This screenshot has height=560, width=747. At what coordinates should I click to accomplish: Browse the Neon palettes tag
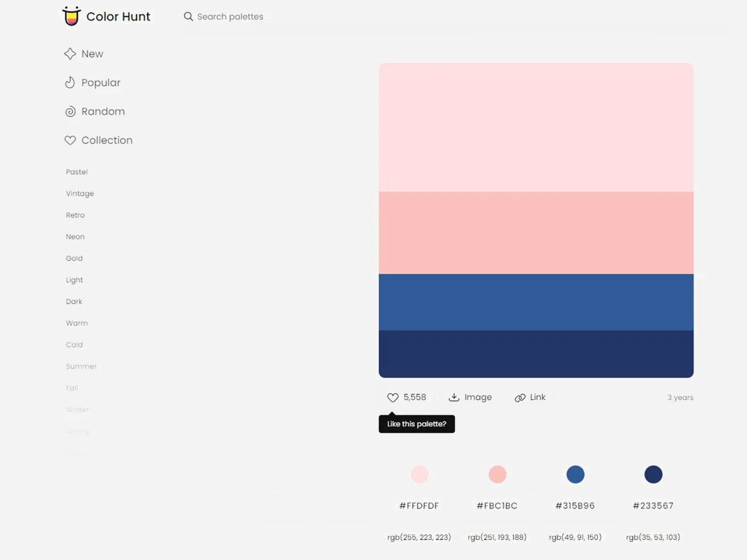[75, 237]
